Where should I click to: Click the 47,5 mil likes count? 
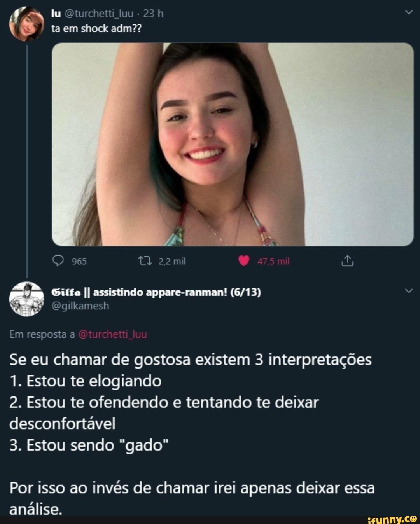273,261
